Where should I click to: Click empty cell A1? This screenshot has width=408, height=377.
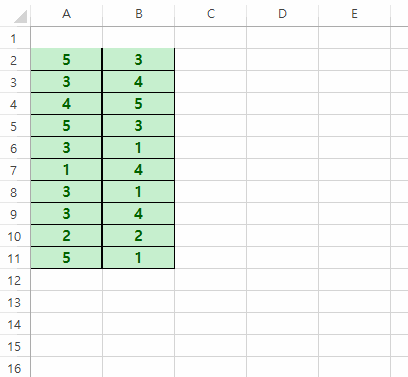(66, 38)
